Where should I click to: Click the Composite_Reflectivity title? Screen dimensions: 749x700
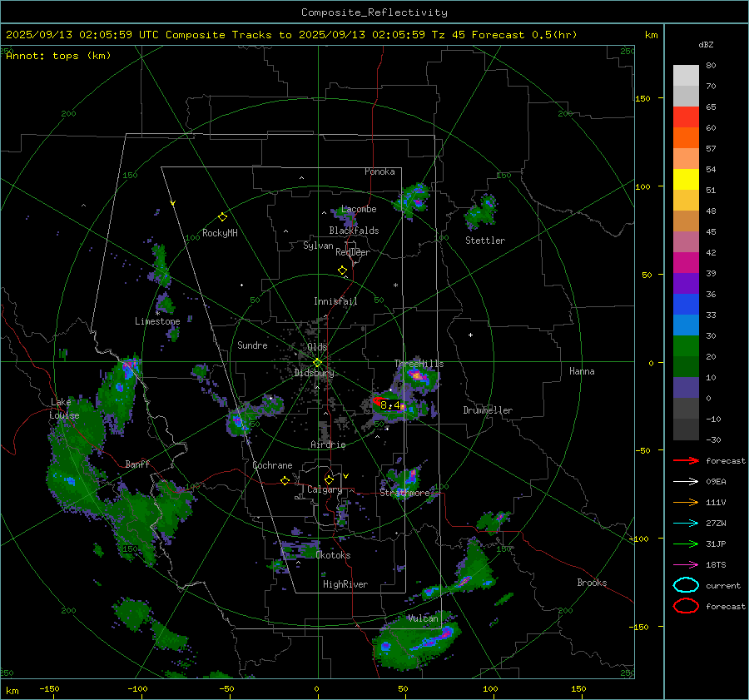click(374, 12)
